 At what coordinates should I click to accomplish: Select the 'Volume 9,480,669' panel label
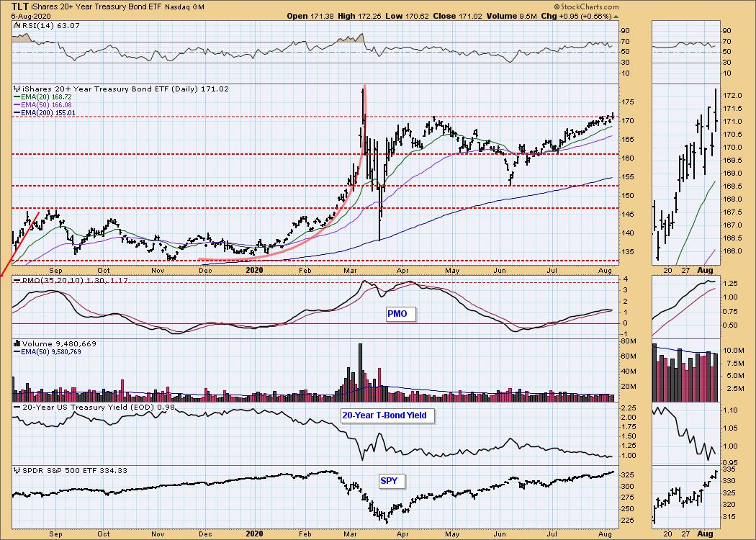point(59,343)
